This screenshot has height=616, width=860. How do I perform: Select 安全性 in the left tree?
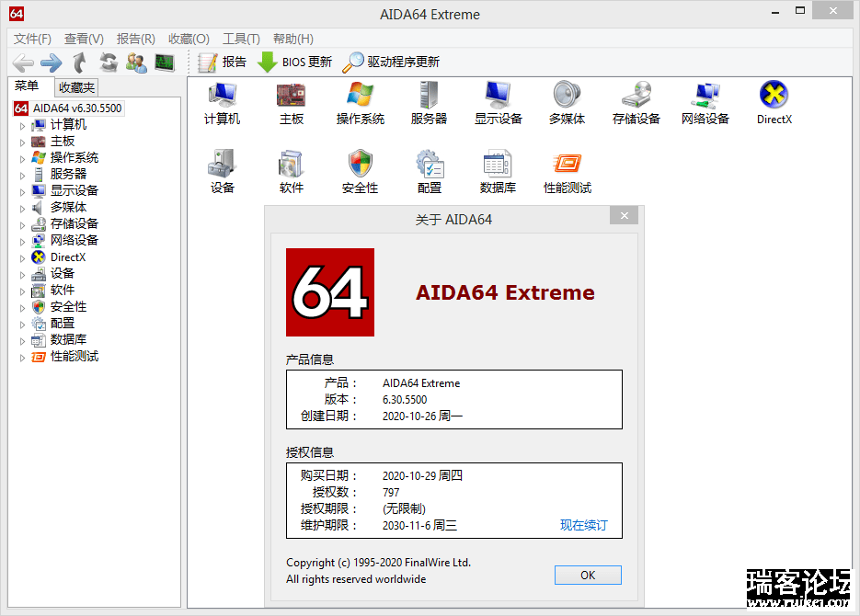coord(59,306)
